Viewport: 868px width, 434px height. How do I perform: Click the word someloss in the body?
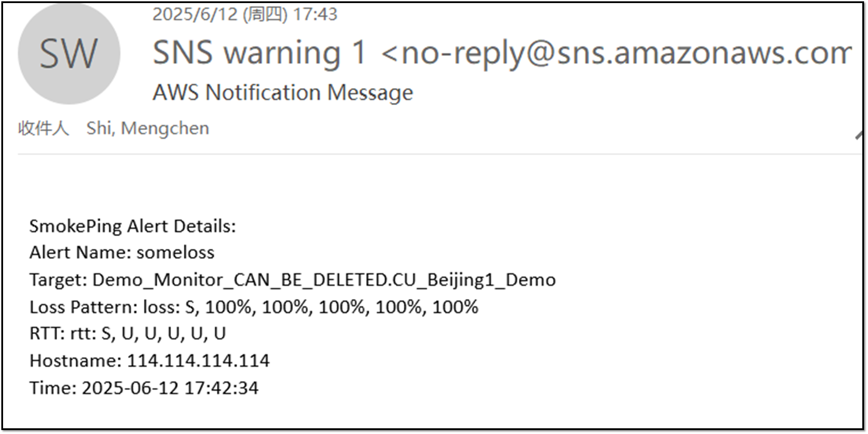click(175, 253)
